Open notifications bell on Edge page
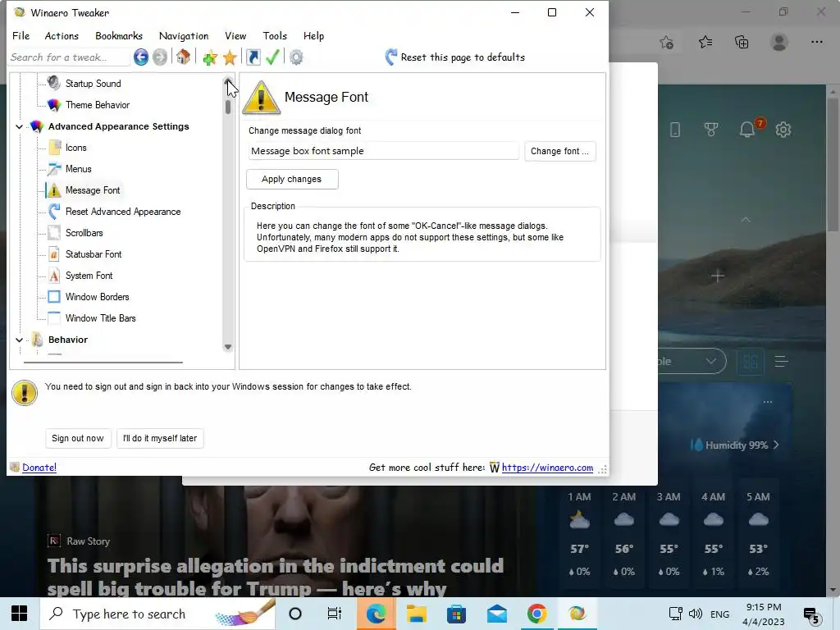Viewport: 840px width, 630px height. coord(748,129)
